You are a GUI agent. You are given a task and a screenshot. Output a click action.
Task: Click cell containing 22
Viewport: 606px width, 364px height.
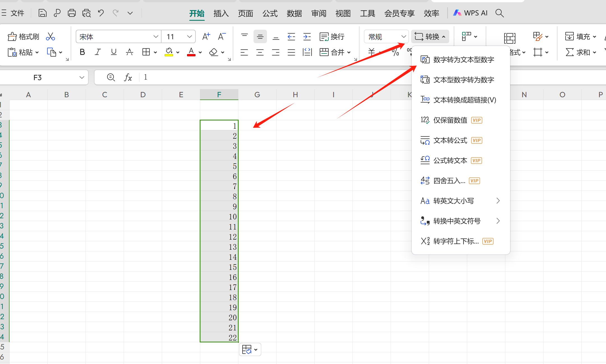click(x=219, y=337)
